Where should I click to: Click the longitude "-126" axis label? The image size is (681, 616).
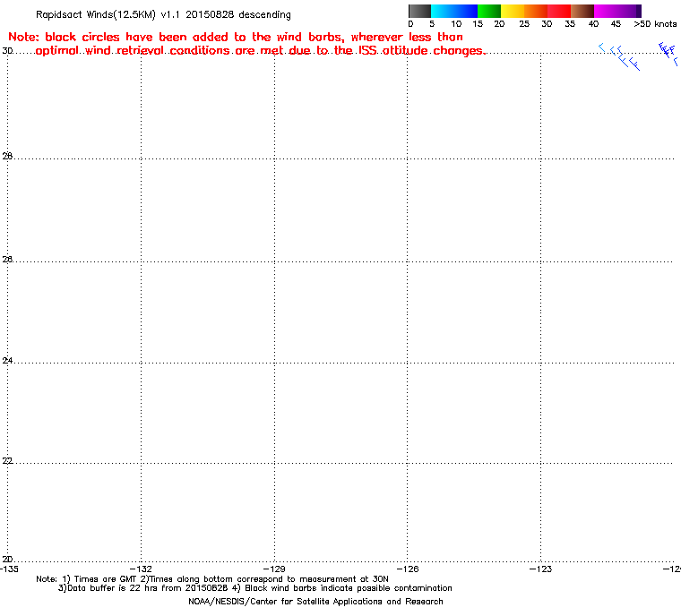[408, 569]
